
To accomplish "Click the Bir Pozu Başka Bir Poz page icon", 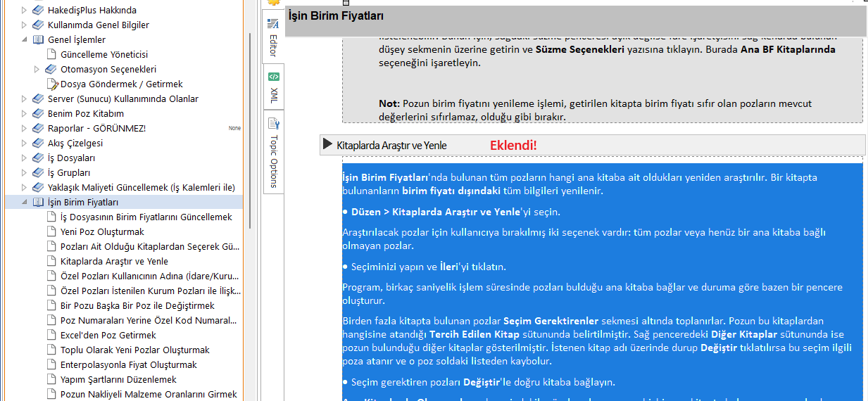I will 51,306.
